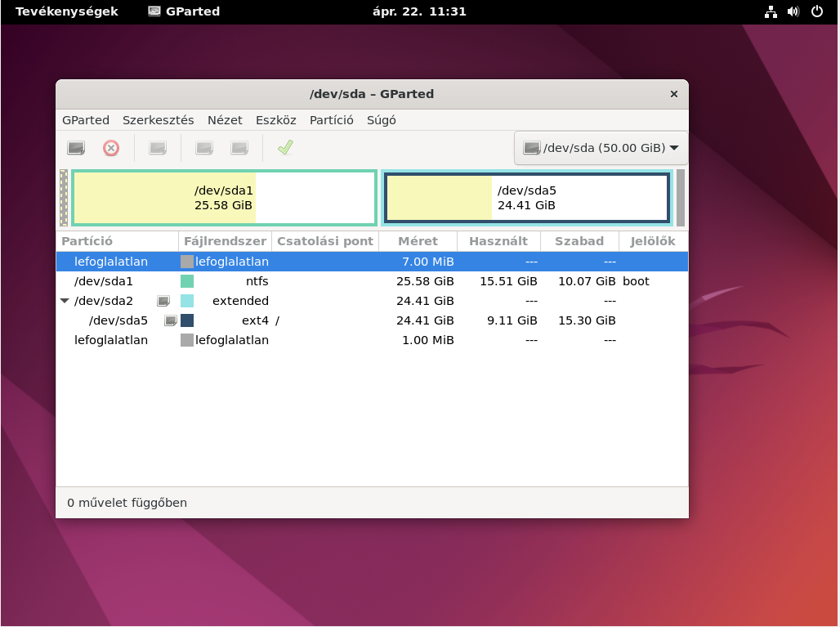Click the '9.11 GiB' used value
This screenshot has height=627, width=840.
[512, 320]
